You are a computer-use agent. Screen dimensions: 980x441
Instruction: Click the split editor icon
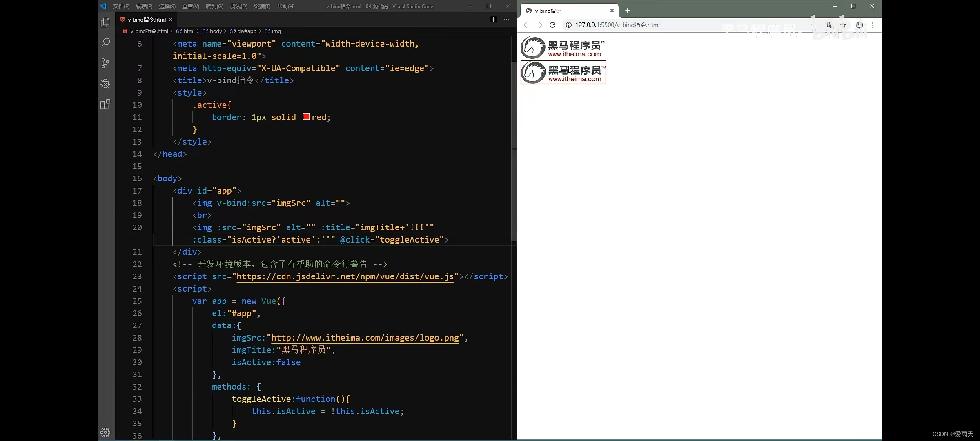coord(493,20)
